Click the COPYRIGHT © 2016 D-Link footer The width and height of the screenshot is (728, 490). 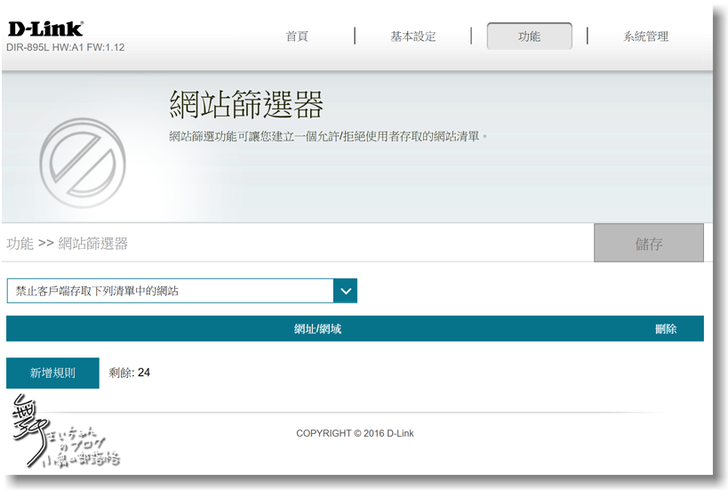pos(355,433)
